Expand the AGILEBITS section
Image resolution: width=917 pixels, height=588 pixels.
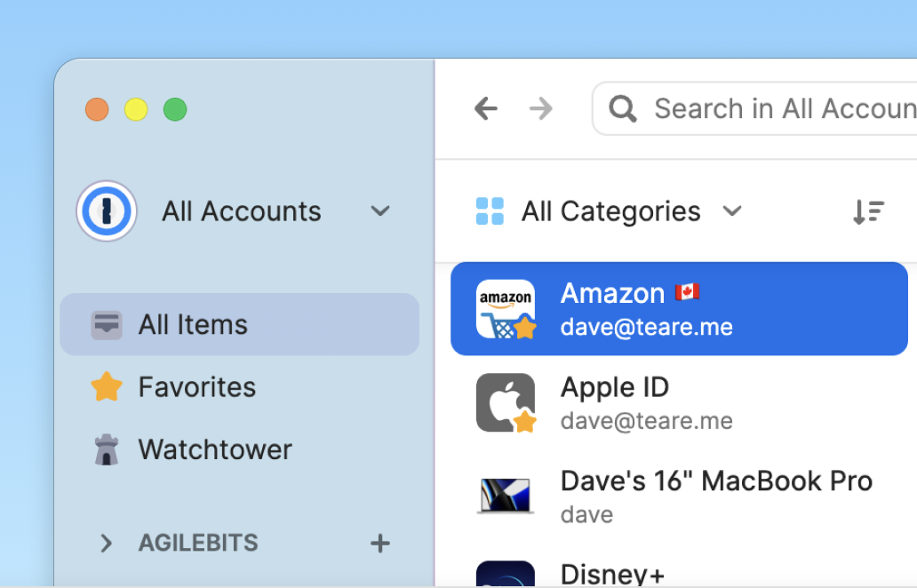[106, 543]
